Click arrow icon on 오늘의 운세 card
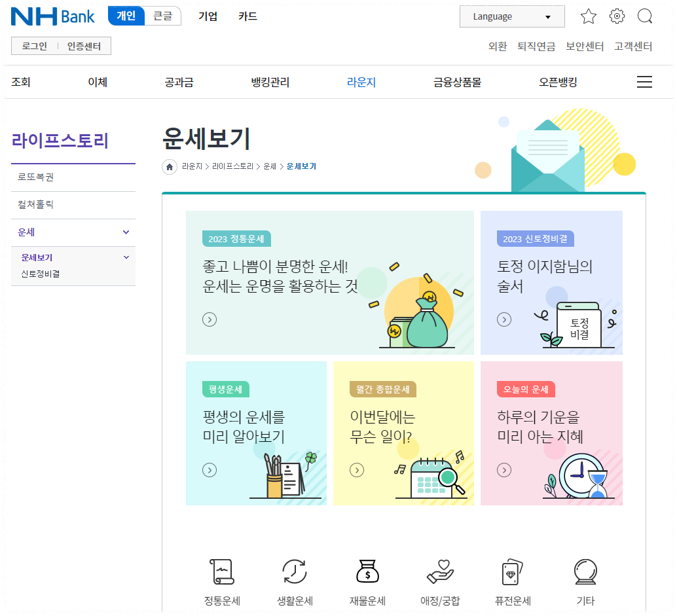This screenshot has height=616, width=677. (x=504, y=469)
